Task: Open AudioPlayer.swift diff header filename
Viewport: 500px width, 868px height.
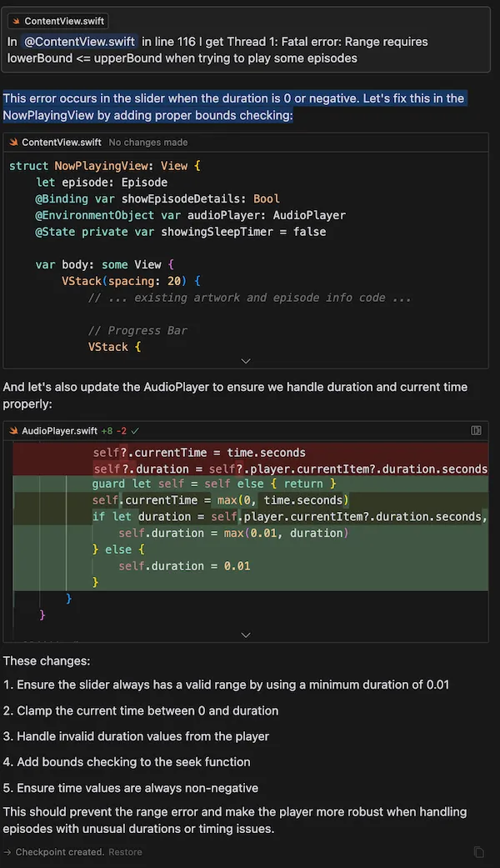Action: click(60, 431)
